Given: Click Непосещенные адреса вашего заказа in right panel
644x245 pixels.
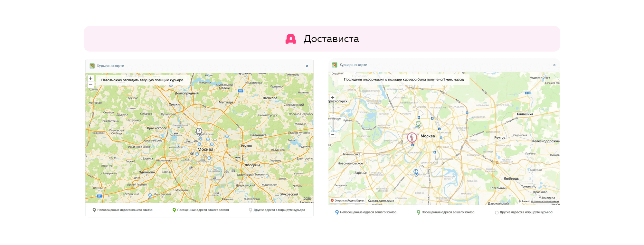Looking at the screenshot, I should [x=368, y=212].
